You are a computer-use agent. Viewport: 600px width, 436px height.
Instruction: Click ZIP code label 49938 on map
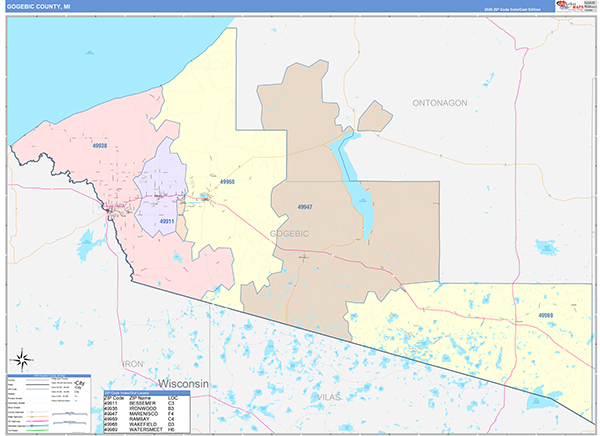[x=99, y=146]
